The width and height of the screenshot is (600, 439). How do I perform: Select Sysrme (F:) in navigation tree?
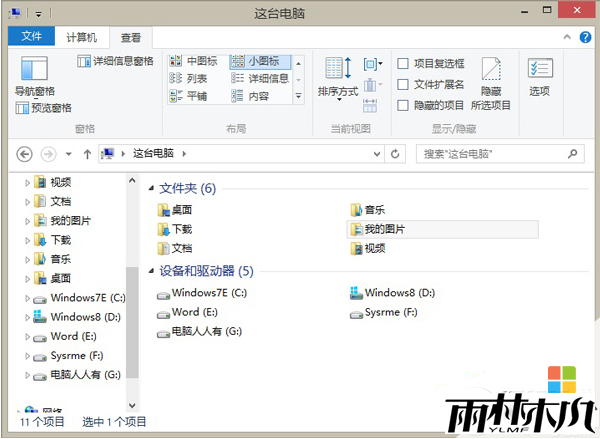pyautogui.click(x=68, y=356)
